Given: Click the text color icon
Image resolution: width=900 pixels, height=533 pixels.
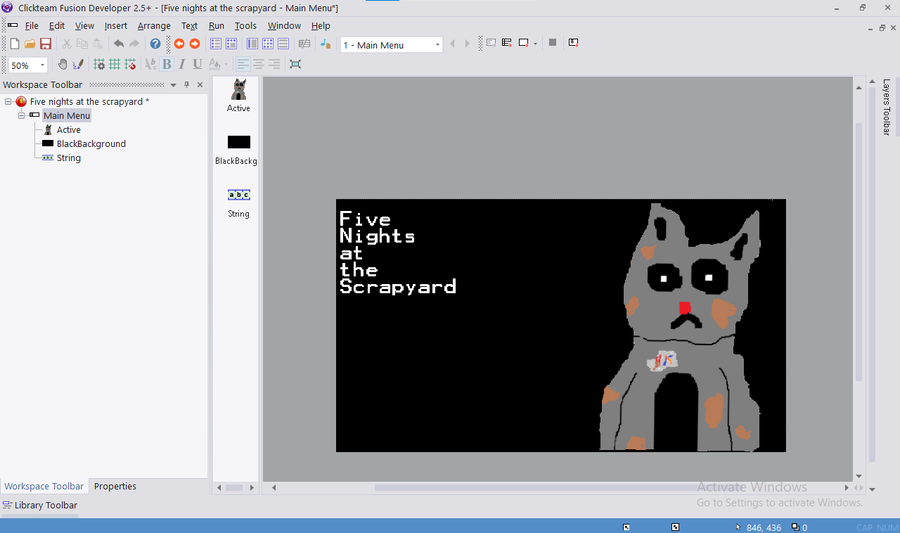Looking at the screenshot, I should pyautogui.click(x=214, y=64).
